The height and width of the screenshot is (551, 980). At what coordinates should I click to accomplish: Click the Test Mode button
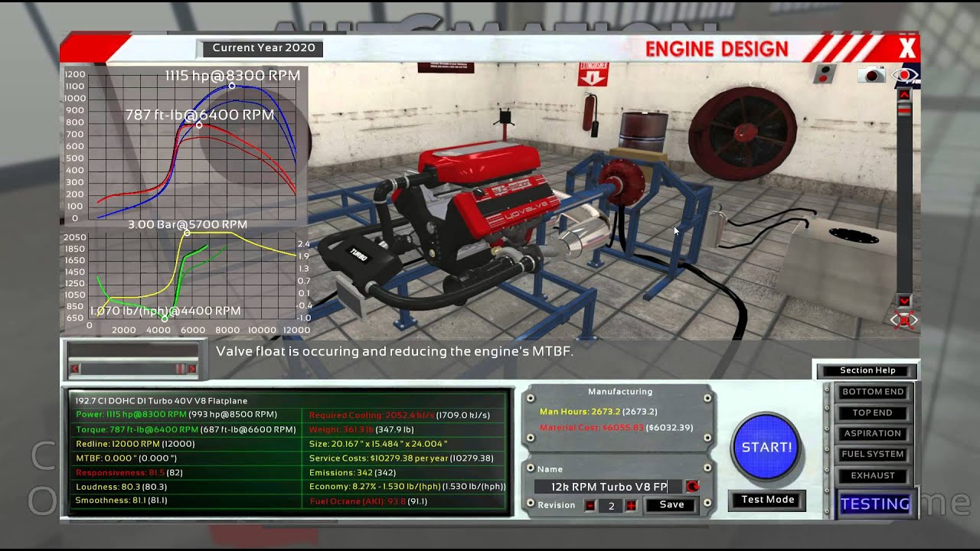point(767,500)
